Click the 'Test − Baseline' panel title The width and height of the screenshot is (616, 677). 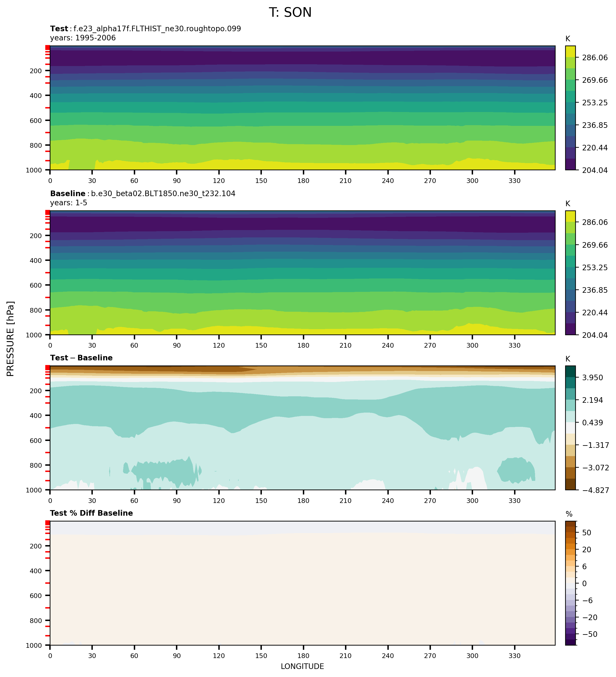click(x=81, y=358)
